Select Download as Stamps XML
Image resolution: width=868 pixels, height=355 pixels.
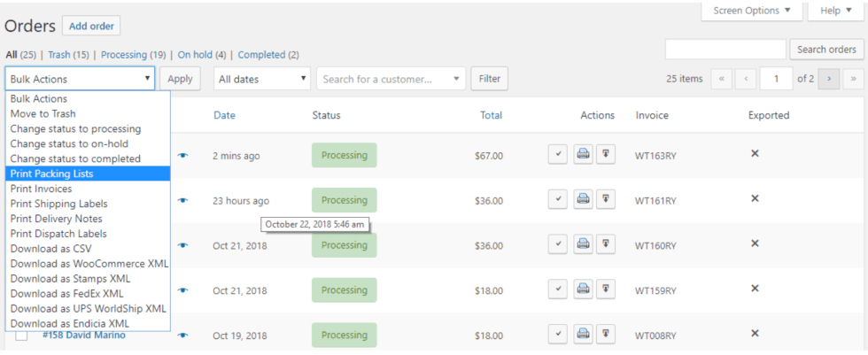pyautogui.click(x=88, y=279)
